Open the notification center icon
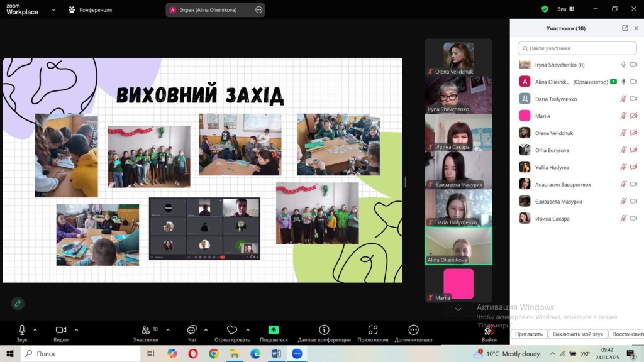Viewport: 644px width, 362px height. click(631, 353)
